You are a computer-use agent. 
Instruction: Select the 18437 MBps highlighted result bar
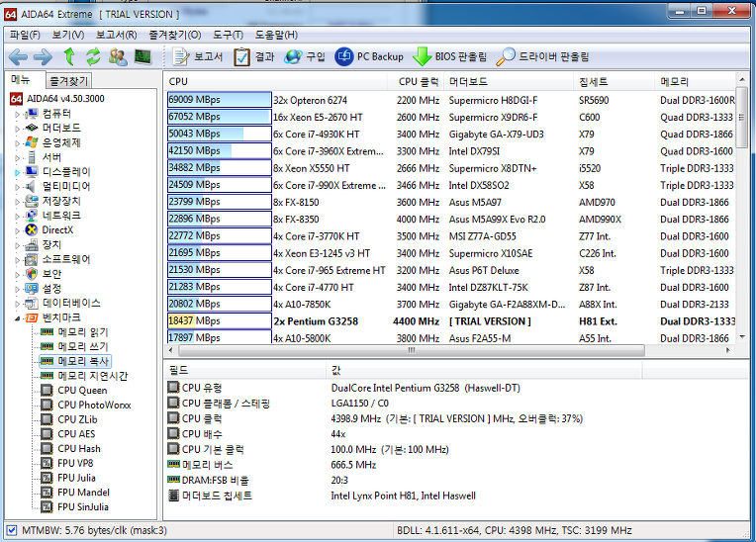click(220, 320)
